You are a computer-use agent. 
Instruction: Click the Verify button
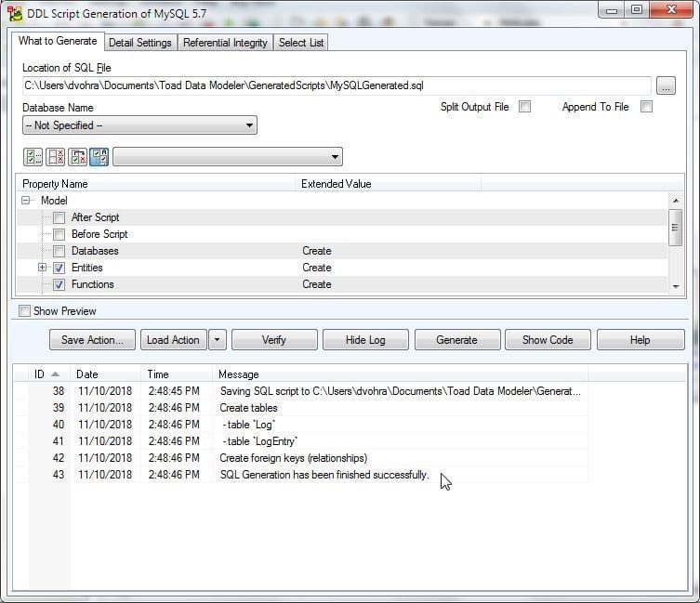[x=274, y=340]
